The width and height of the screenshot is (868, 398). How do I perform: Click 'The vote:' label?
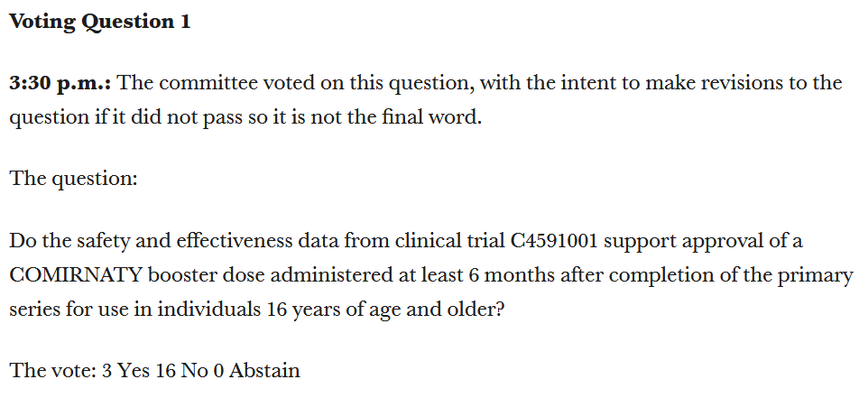(52, 369)
